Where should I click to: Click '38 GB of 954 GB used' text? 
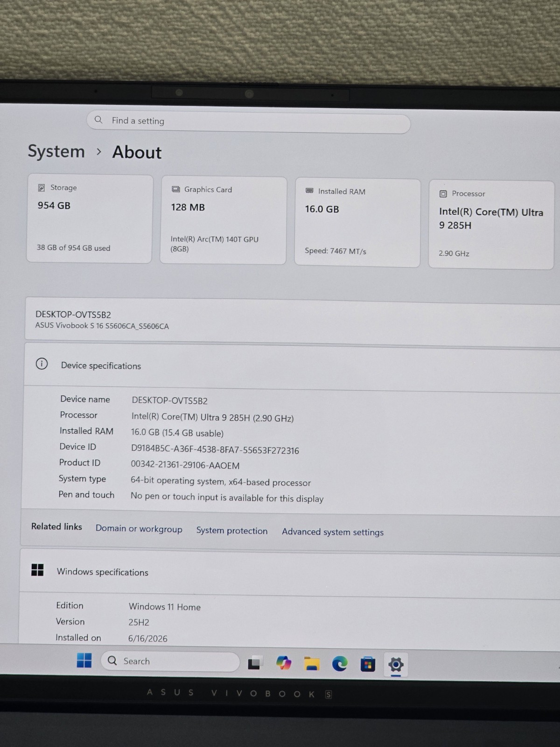pyautogui.click(x=74, y=248)
